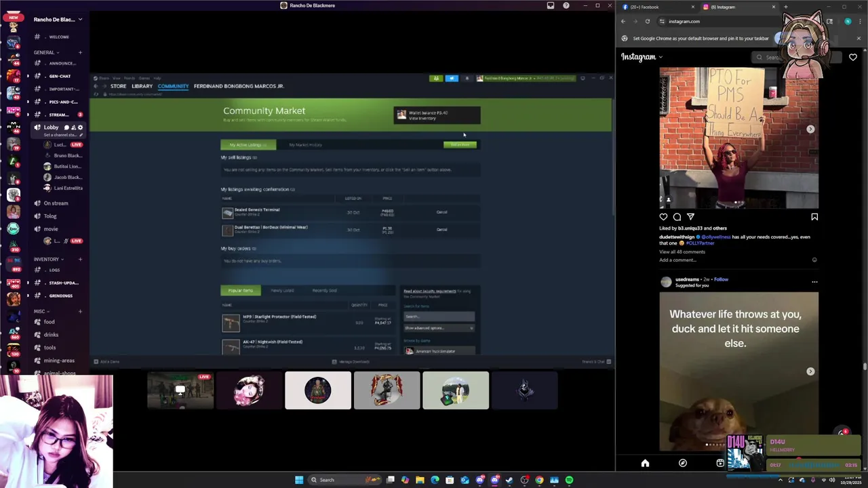Screen dimensions: 868x488
Task: Open Instagram notifications heart icon
Action: tap(853, 58)
